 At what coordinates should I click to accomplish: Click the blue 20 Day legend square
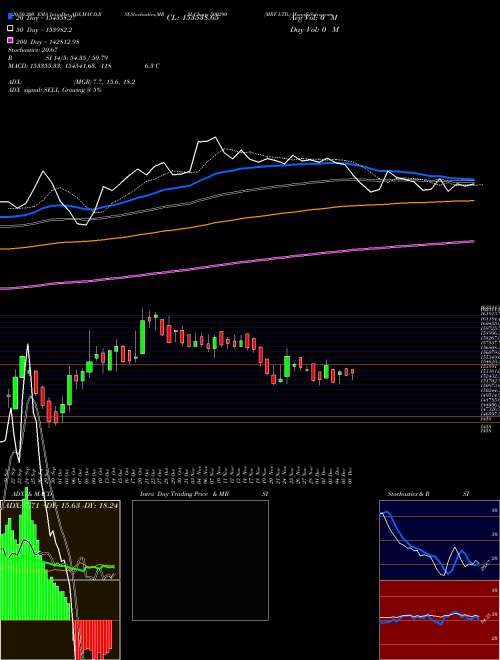[x=10, y=17]
